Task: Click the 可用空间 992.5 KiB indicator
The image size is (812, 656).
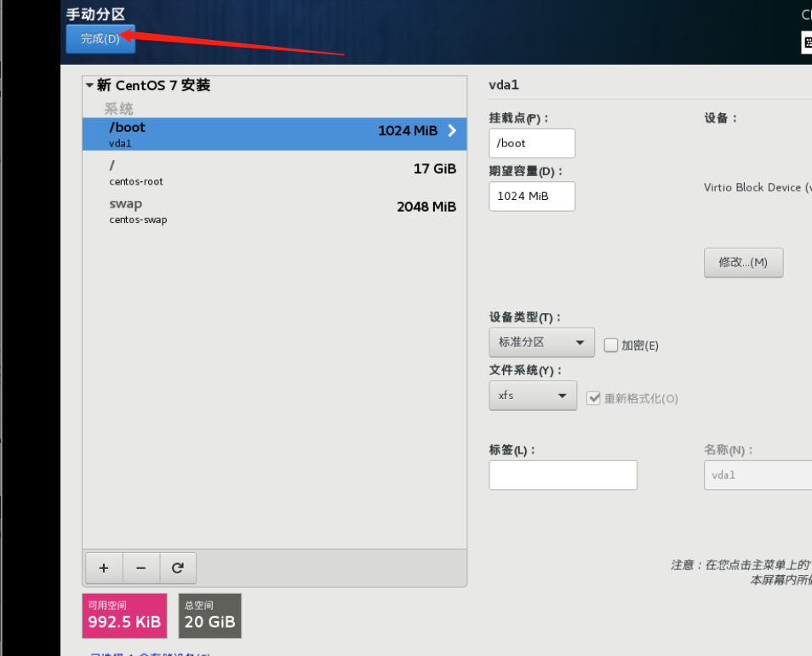Action: pyautogui.click(x=125, y=616)
